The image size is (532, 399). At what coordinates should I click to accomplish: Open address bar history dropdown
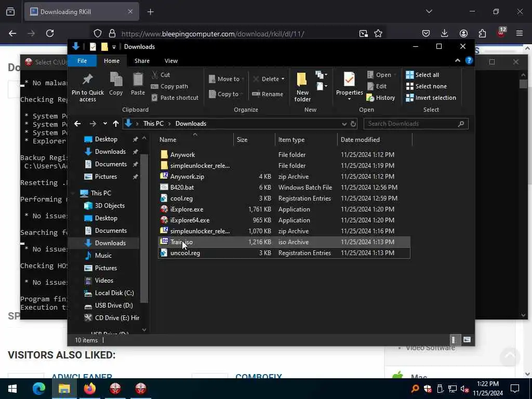pos(344,124)
